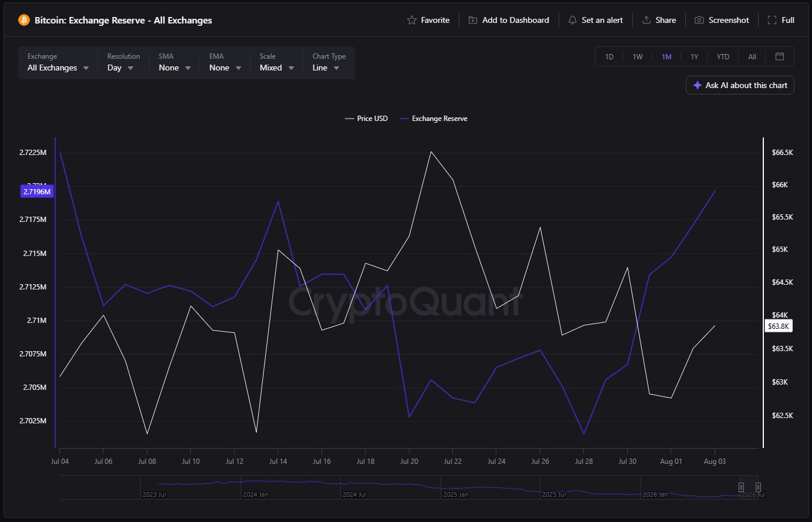Toggle the Exchange Reserve legend series
The image size is (812, 522).
click(x=434, y=119)
